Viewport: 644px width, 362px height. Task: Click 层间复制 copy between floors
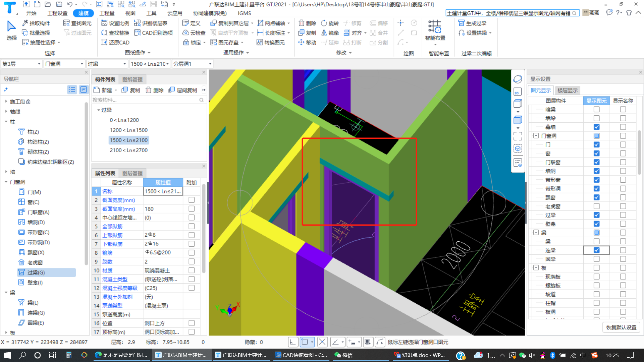[183, 90]
